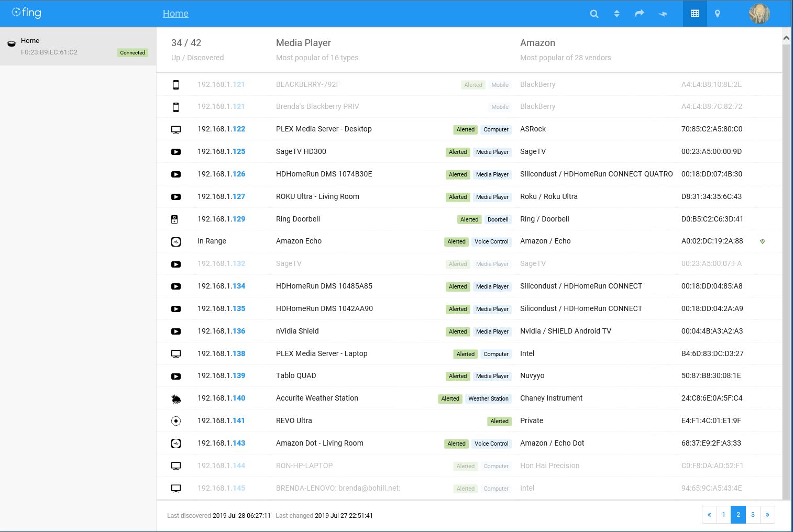The height and width of the screenshot is (532, 793).
Task: Click the next page double-chevron button
Action: (x=767, y=515)
